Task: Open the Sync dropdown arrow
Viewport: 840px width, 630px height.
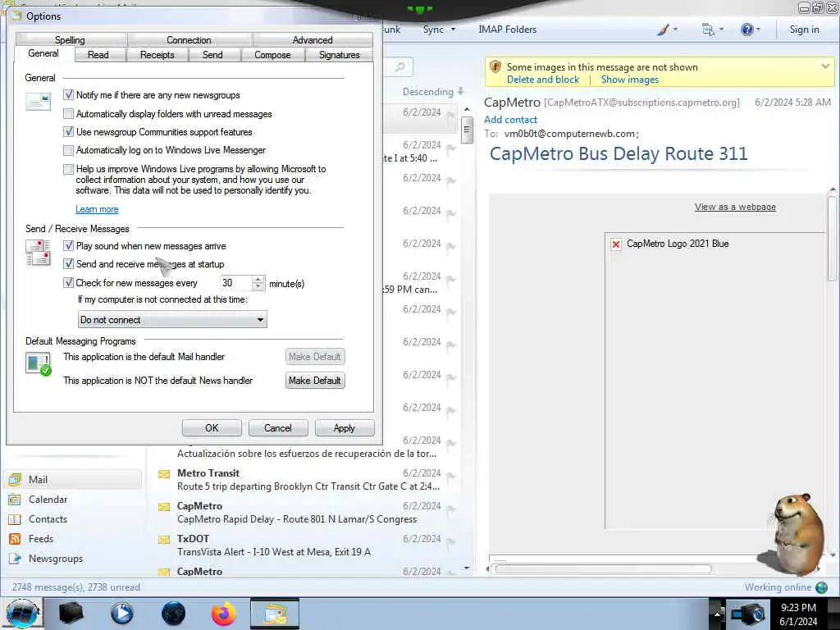Action: click(x=453, y=30)
